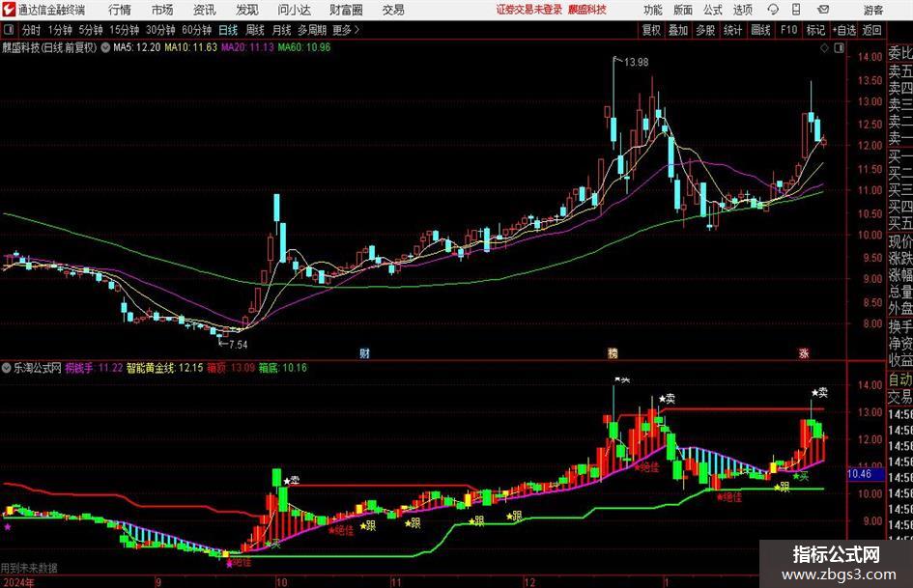This screenshot has width=913, height=588.
Task: Click the MA10: 11.63 indicator label
Action: (191, 47)
